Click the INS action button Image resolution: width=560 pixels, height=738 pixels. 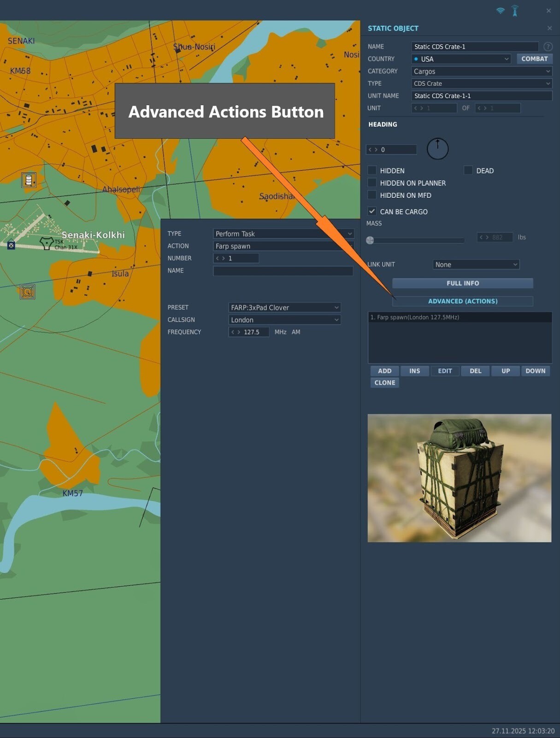tap(414, 371)
